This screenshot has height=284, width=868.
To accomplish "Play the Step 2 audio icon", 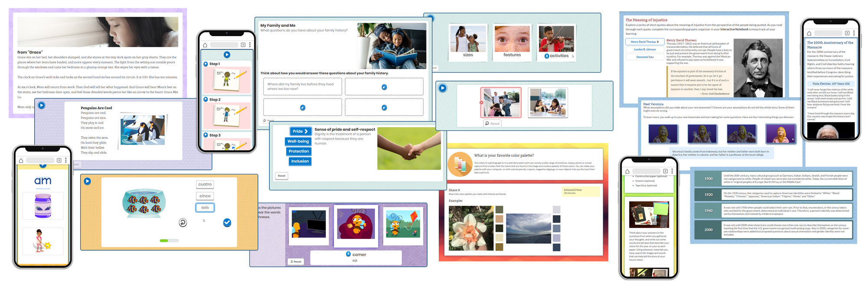I will [206, 99].
